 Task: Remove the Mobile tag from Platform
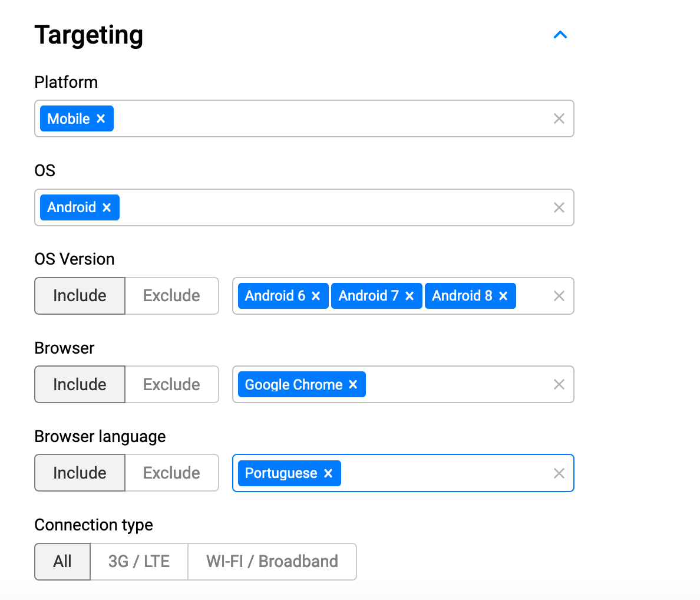[101, 118]
